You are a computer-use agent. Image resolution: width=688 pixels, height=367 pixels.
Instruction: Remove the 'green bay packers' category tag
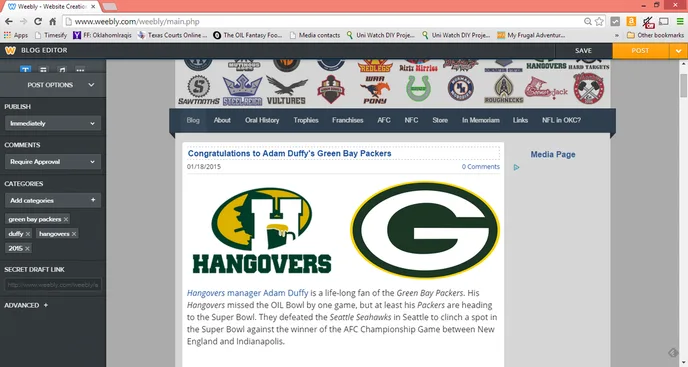(66, 219)
